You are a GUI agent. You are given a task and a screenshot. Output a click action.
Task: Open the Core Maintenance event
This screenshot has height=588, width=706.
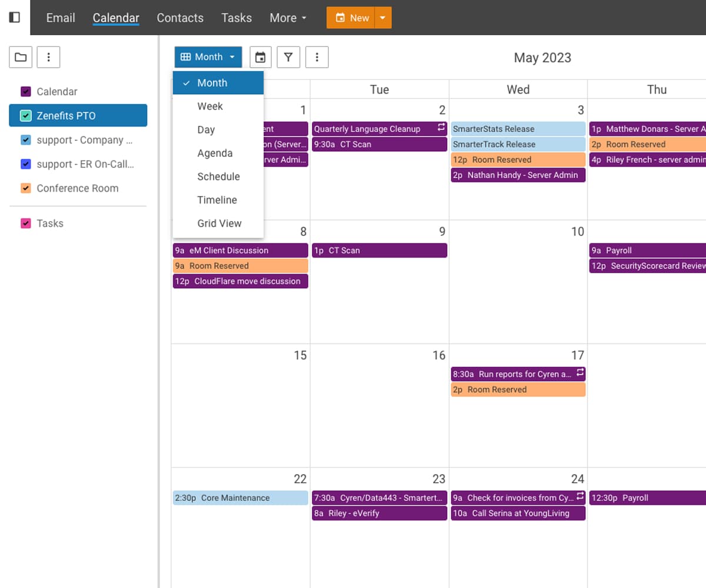click(240, 497)
